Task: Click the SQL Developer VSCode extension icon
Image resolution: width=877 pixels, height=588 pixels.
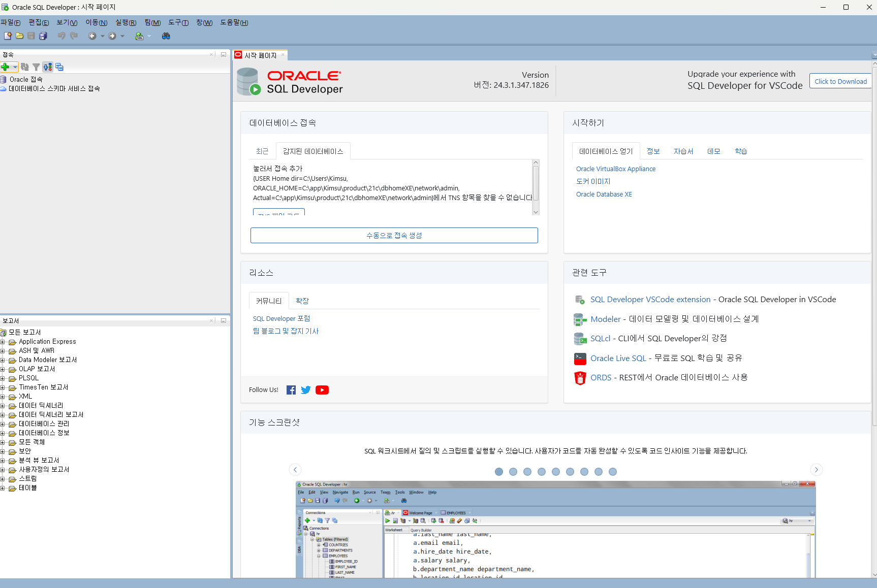Action: (580, 300)
